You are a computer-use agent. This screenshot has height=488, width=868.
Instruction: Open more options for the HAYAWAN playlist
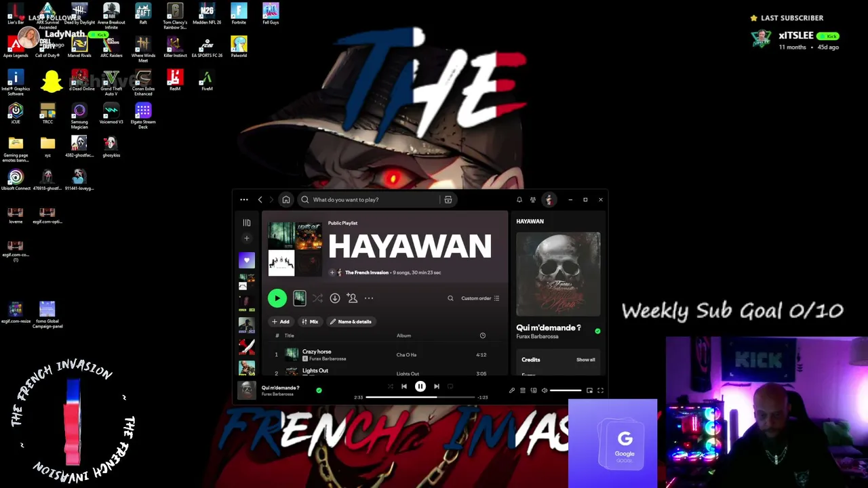point(369,298)
